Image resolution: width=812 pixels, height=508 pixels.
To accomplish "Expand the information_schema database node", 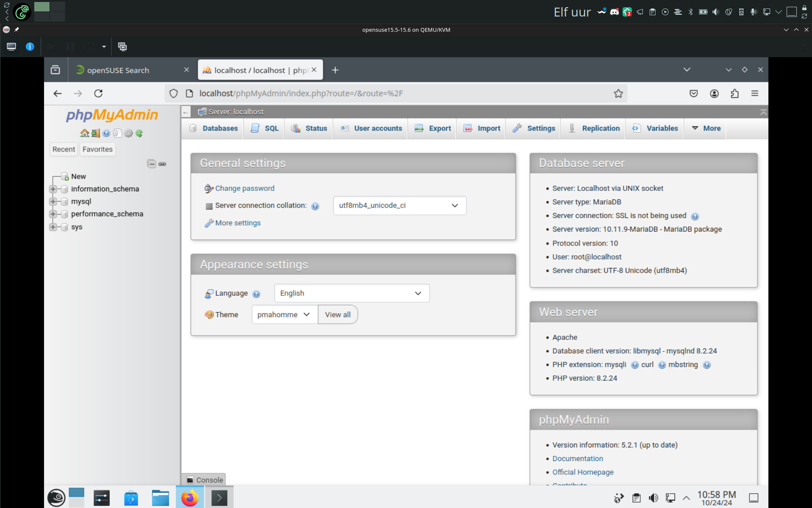I will pos(53,189).
